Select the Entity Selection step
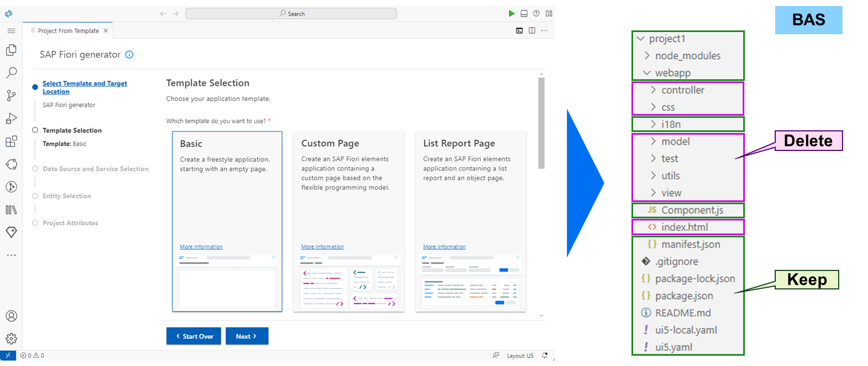 pos(67,196)
